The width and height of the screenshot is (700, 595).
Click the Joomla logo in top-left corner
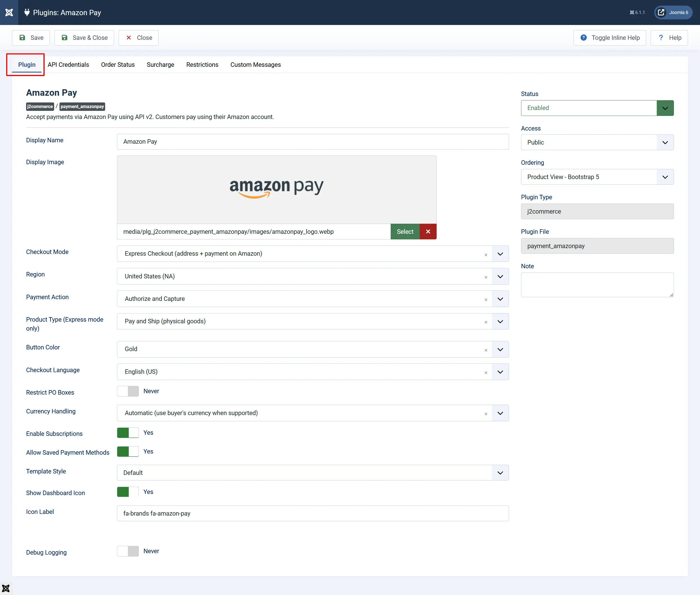coord(9,12)
